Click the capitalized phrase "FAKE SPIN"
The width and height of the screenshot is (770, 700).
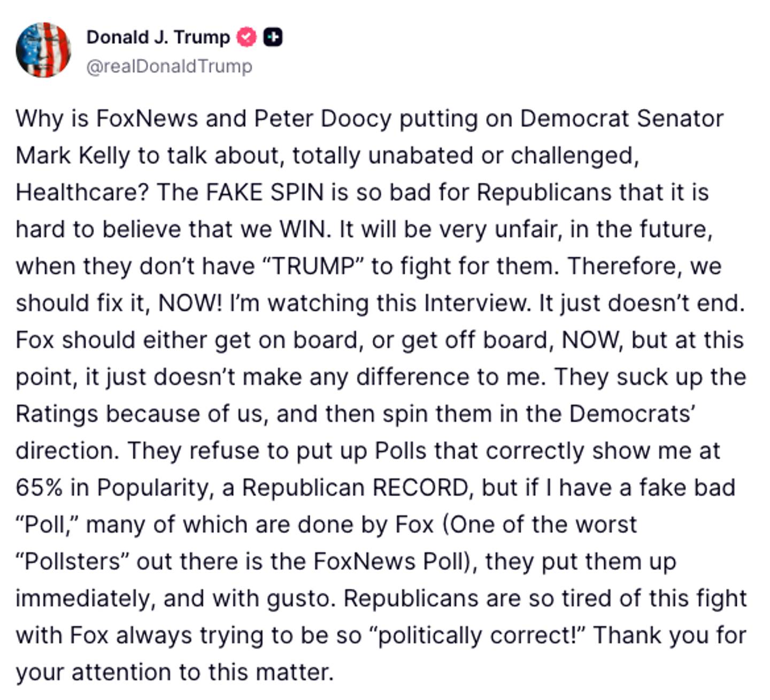pos(265,193)
